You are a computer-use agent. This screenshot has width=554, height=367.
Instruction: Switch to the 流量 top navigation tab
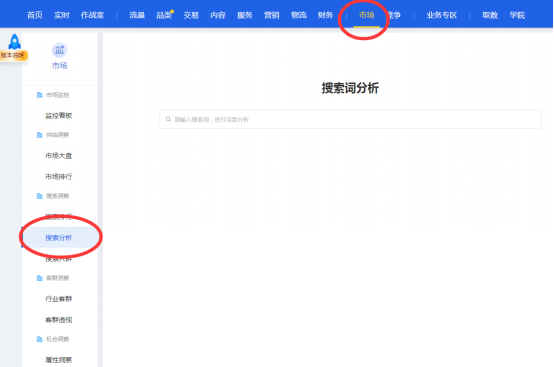tap(137, 15)
